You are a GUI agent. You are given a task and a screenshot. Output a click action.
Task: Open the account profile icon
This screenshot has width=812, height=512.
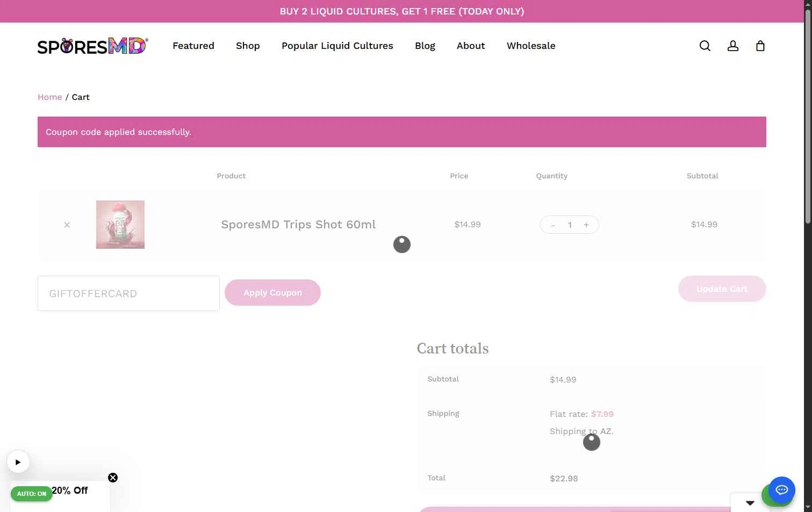point(733,46)
